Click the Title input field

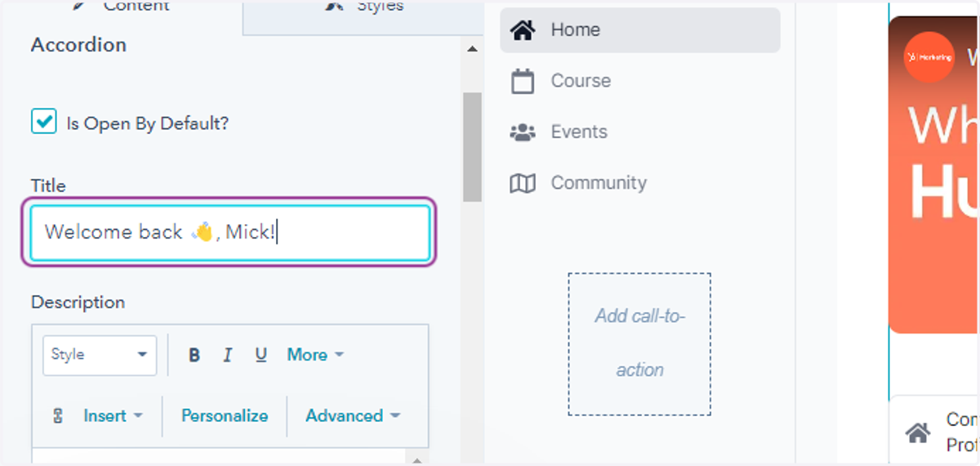[x=229, y=233]
